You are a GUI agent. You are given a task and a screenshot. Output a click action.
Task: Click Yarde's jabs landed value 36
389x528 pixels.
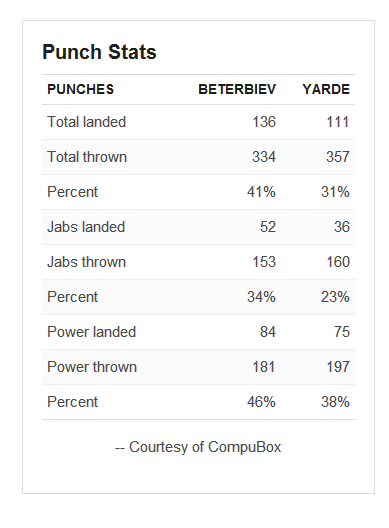(x=342, y=227)
